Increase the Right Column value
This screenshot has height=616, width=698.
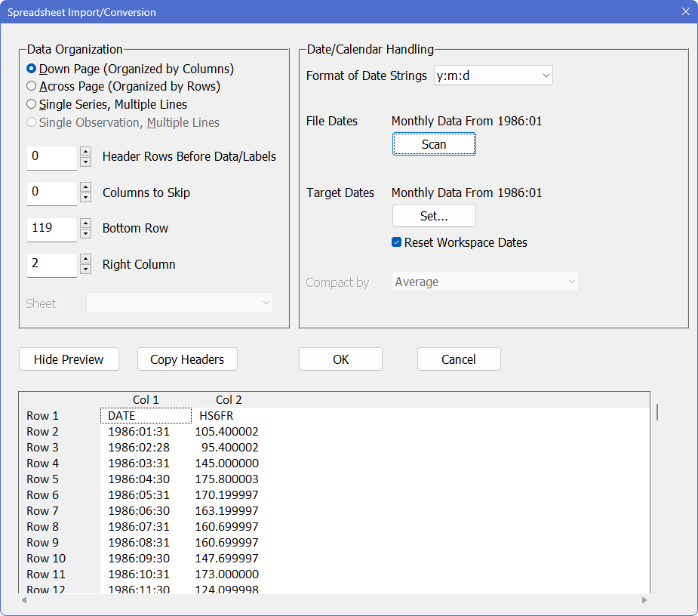point(85,259)
